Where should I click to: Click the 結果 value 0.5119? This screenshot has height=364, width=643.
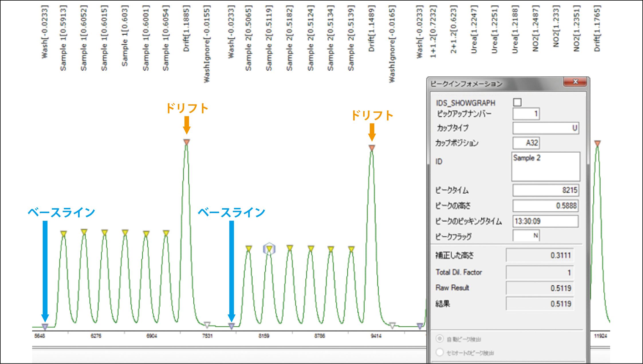[x=540, y=304]
